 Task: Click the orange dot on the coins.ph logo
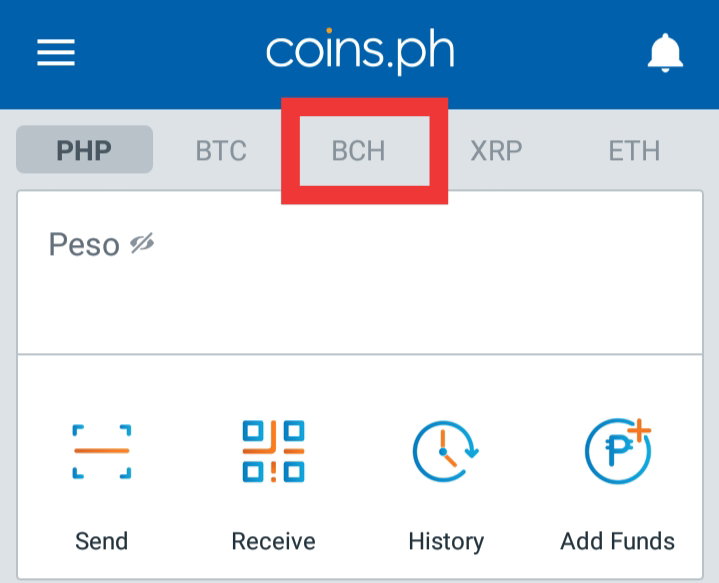point(329,31)
